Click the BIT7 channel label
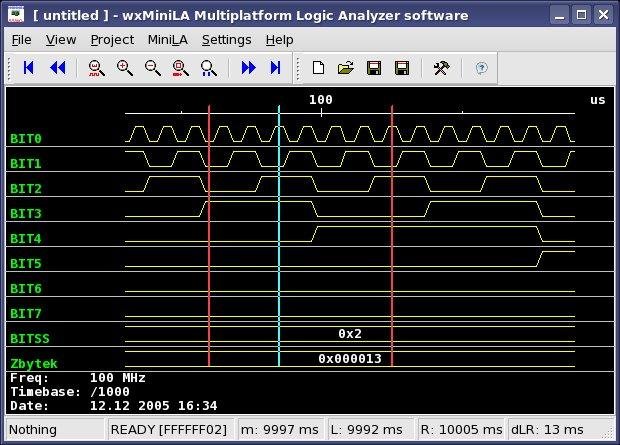Viewport: 620px width, 445px height. 26,314
